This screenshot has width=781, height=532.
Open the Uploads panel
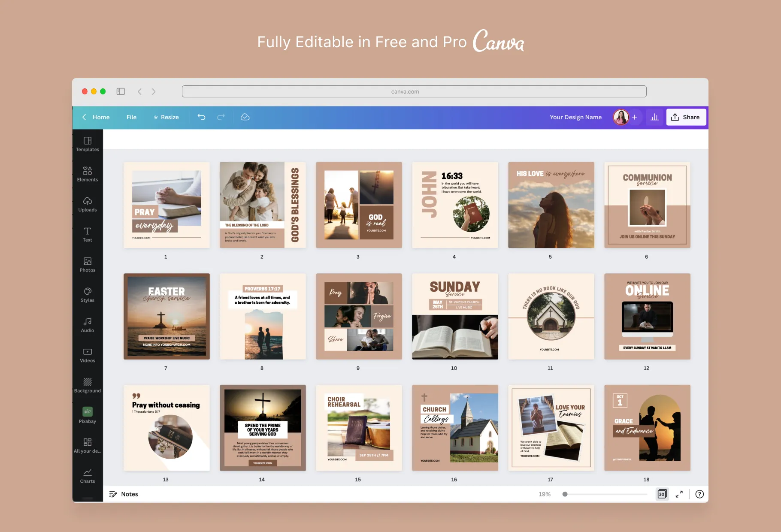click(x=88, y=205)
